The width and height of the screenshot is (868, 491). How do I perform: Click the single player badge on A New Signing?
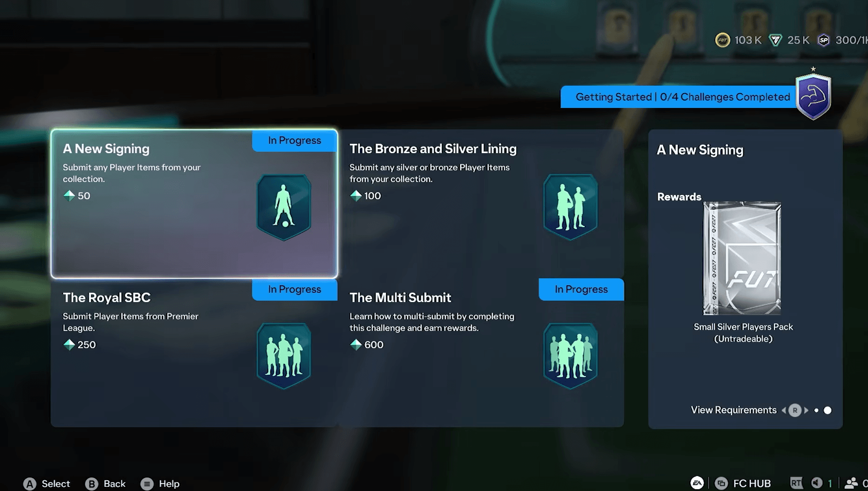[284, 207]
